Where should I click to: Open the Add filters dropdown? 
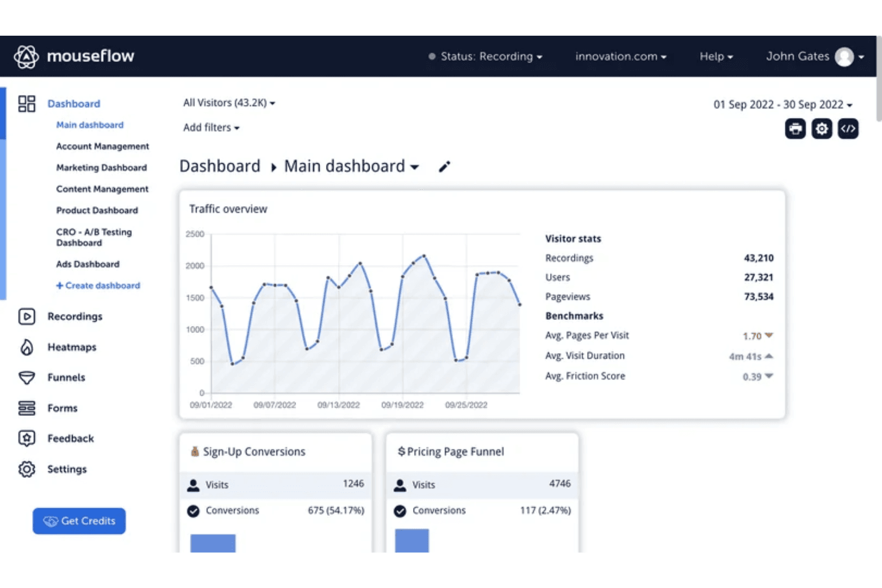pyautogui.click(x=212, y=127)
